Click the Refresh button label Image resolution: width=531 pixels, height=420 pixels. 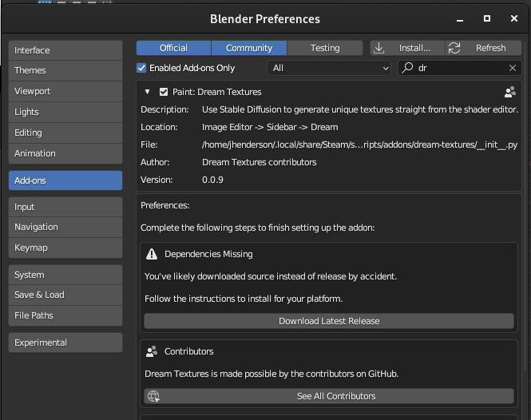click(x=491, y=48)
